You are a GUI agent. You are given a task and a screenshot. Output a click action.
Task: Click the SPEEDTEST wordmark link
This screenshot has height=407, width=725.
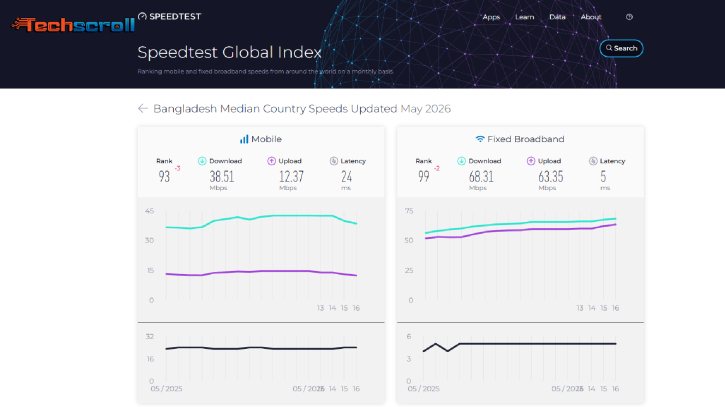click(x=175, y=17)
